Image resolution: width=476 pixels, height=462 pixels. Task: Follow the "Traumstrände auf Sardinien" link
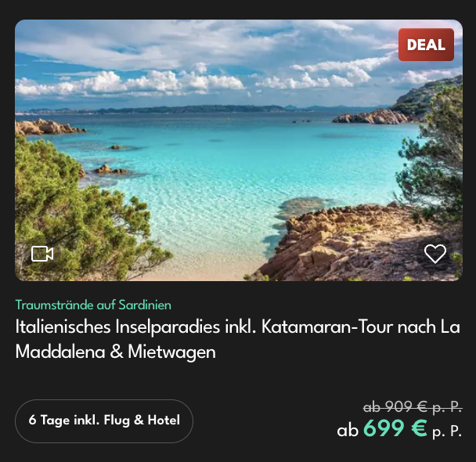click(x=93, y=305)
